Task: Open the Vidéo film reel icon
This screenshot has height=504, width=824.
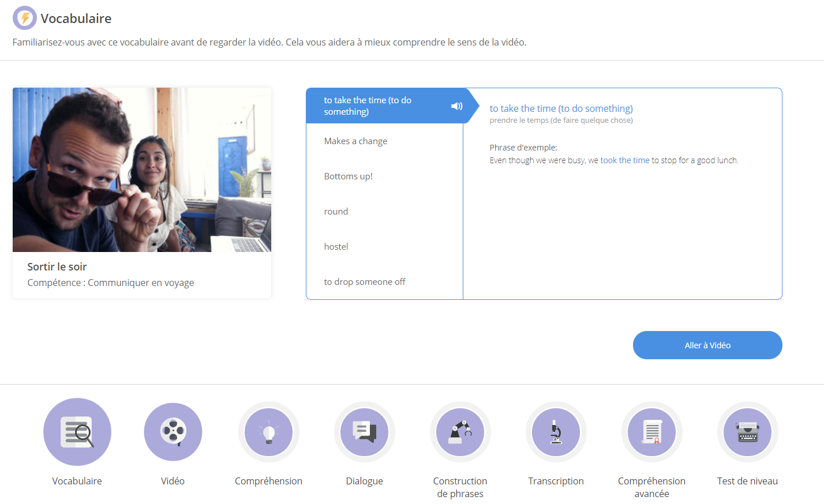Action: [x=173, y=432]
